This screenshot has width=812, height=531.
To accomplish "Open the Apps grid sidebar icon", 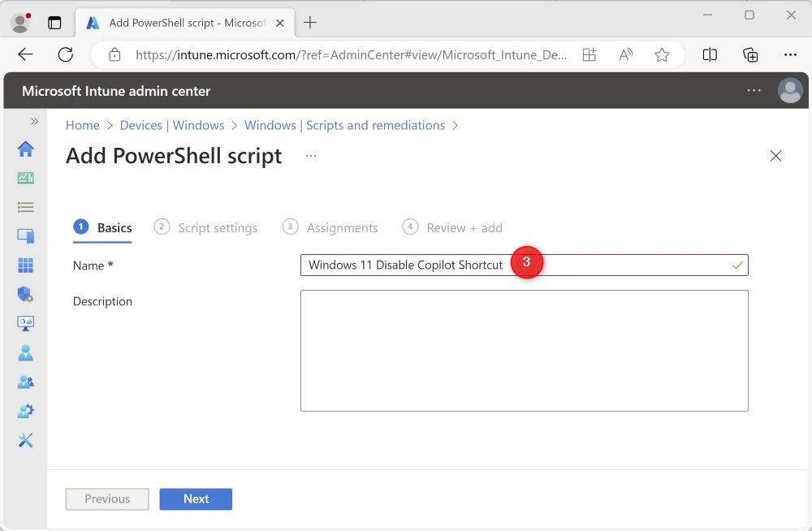I will (x=25, y=265).
